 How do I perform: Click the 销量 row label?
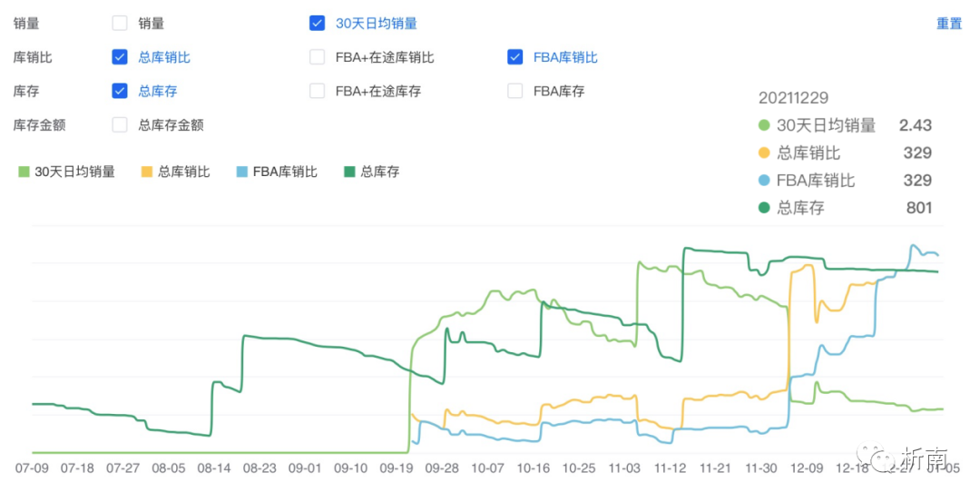click(x=26, y=24)
